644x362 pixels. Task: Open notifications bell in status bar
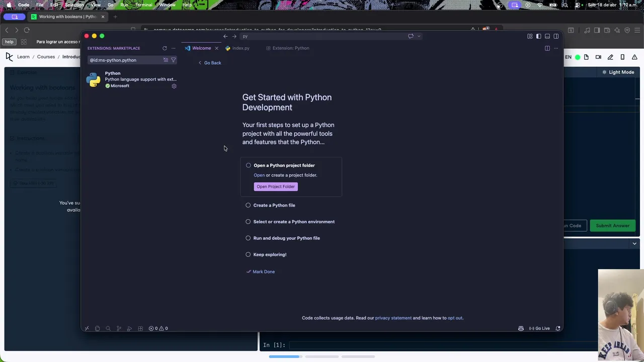click(x=558, y=328)
